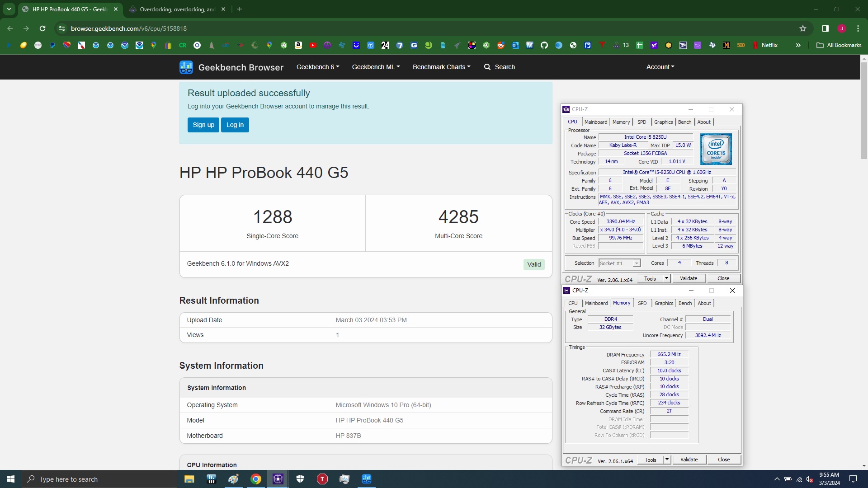Expand the Benchmark Charts dropdown menu
The image size is (868, 488).
pyautogui.click(x=442, y=67)
